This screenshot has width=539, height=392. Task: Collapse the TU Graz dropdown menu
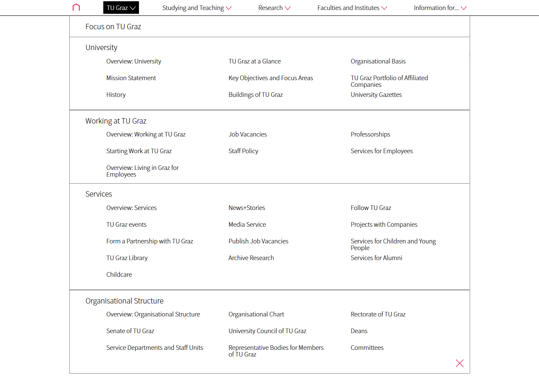(x=121, y=8)
